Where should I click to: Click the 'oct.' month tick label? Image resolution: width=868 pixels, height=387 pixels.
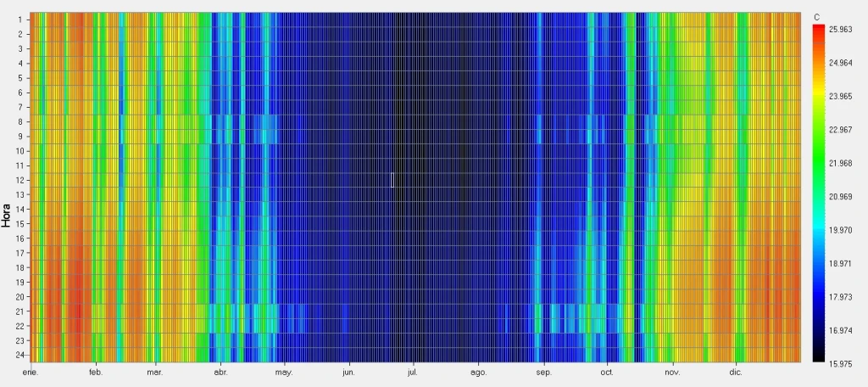pos(607,373)
